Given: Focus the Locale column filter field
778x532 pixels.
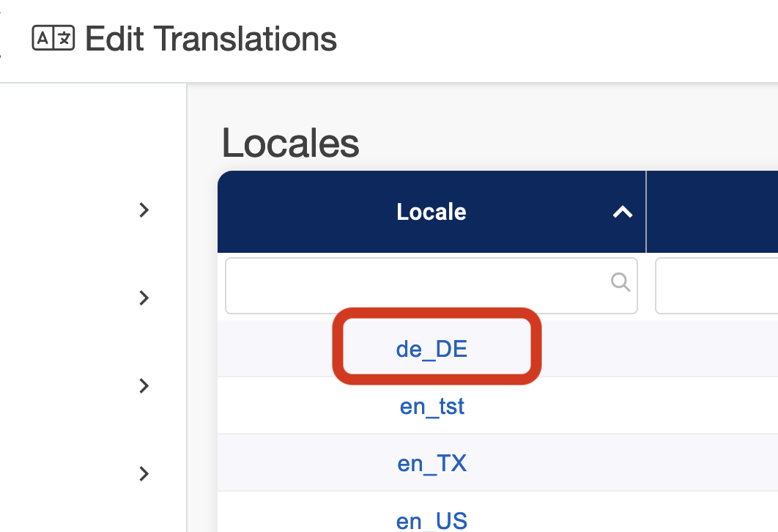Looking at the screenshot, I should (x=418, y=285).
